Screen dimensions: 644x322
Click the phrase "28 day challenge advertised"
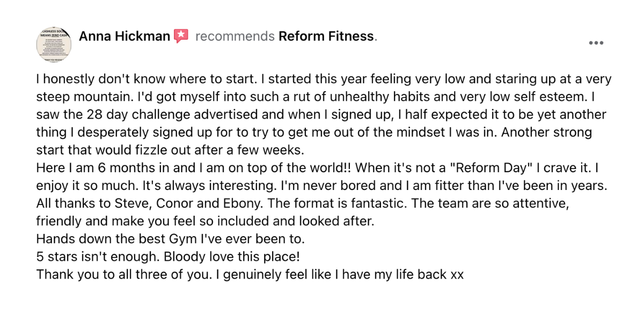click(142, 115)
